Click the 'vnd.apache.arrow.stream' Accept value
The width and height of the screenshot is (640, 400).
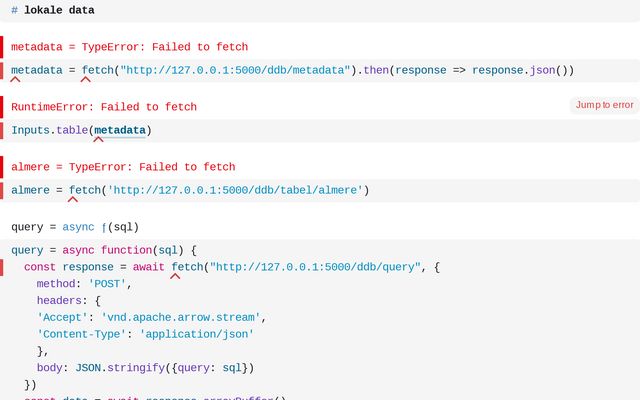pos(181,317)
